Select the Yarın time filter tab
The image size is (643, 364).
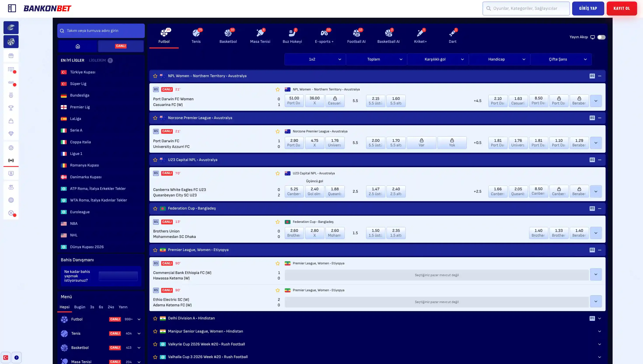[x=123, y=307]
